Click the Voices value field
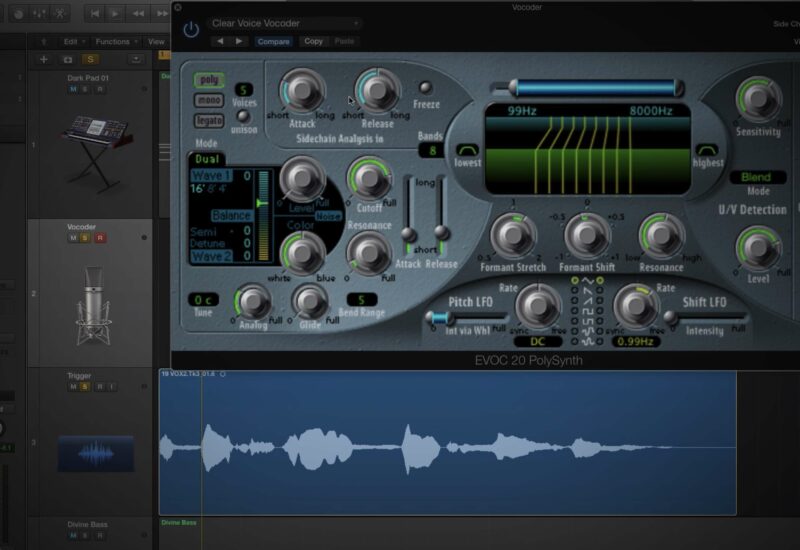This screenshot has height=550, width=800. 243,90
